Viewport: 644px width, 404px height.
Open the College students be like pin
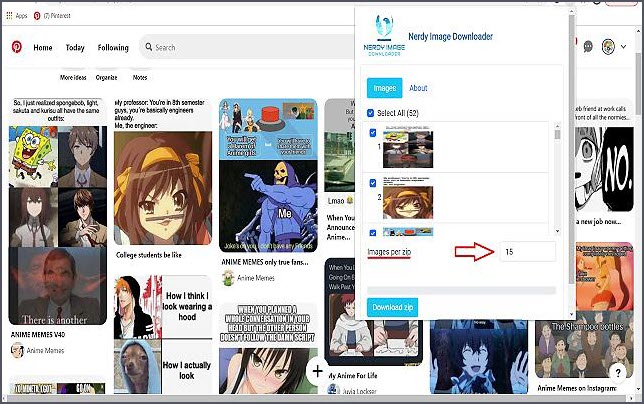[163, 172]
